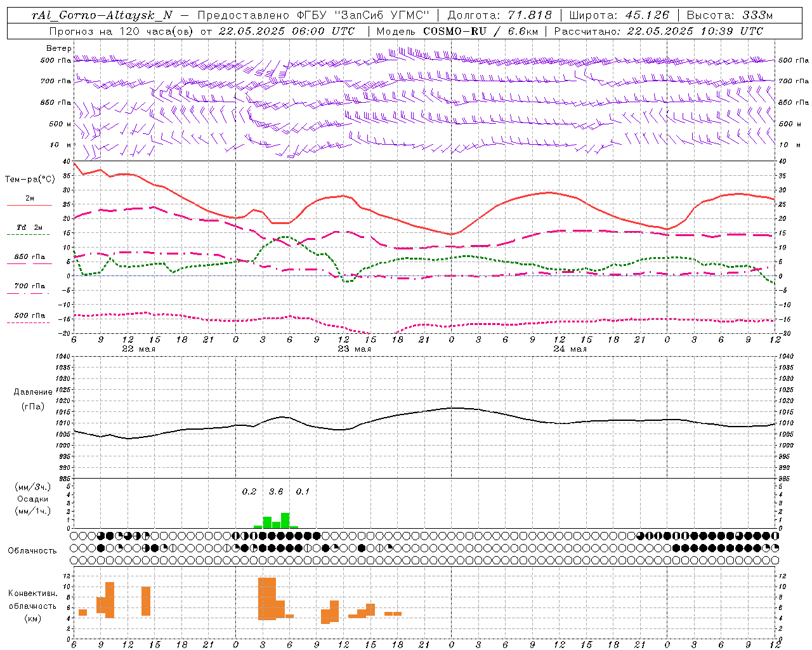Click the Давление pressure panel label
This screenshot has width=812, height=650.
coord(33,392)
